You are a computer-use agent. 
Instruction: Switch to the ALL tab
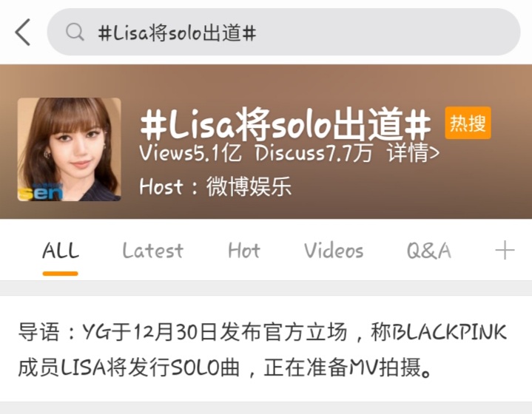61,251
